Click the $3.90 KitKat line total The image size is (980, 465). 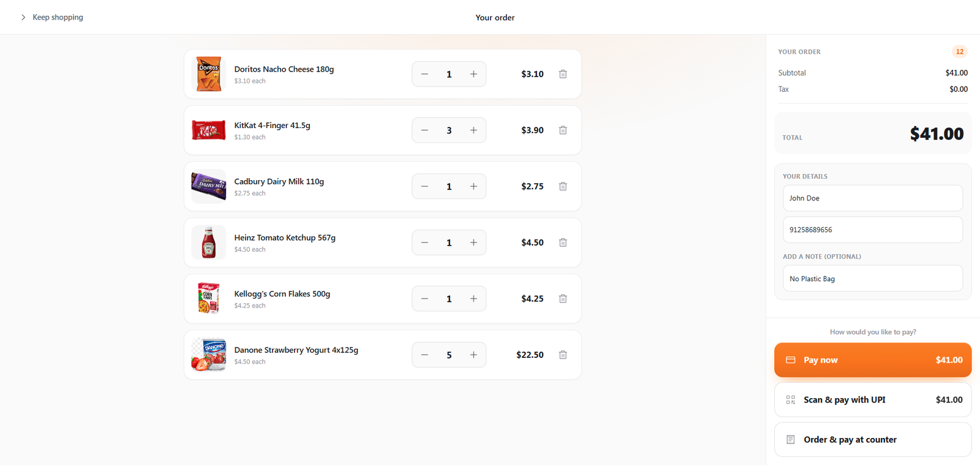[x=532, y=130]
